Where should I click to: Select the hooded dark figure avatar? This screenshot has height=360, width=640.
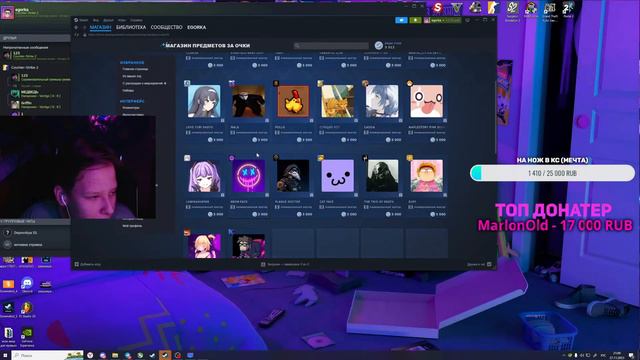coord(382,176)
